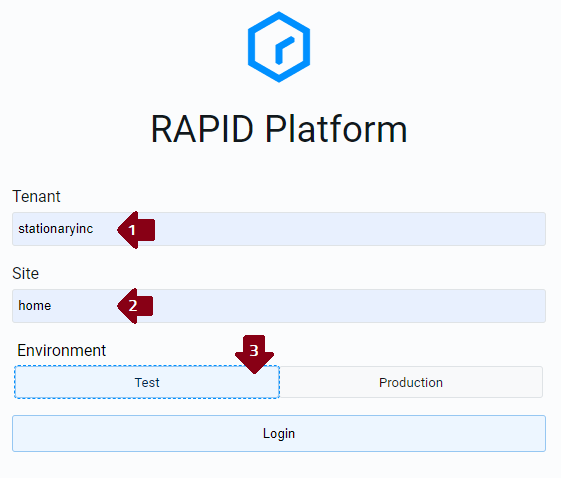Focus the Site input field

(279, 306)
